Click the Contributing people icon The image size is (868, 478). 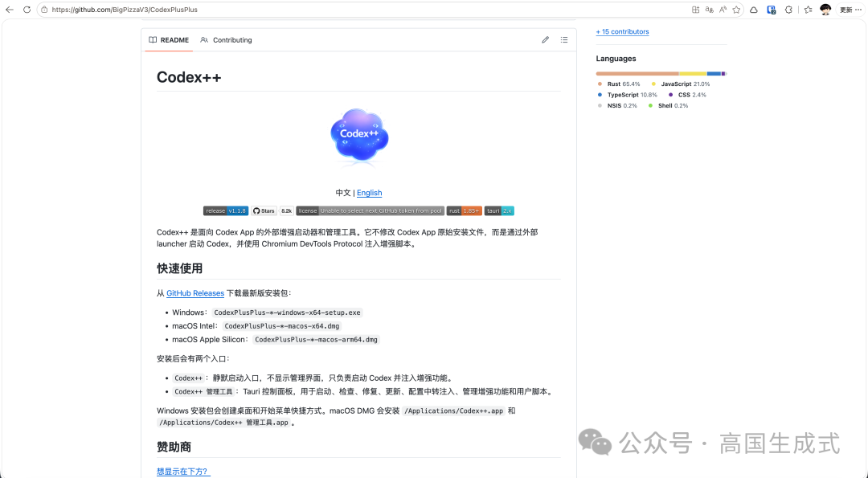click(x=204, y=40)
